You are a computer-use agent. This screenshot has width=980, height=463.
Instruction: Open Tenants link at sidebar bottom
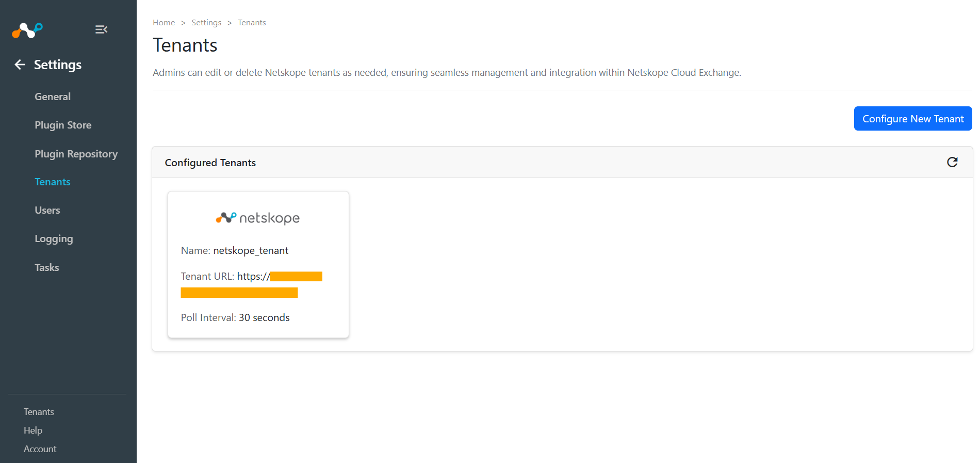(39, 412)
